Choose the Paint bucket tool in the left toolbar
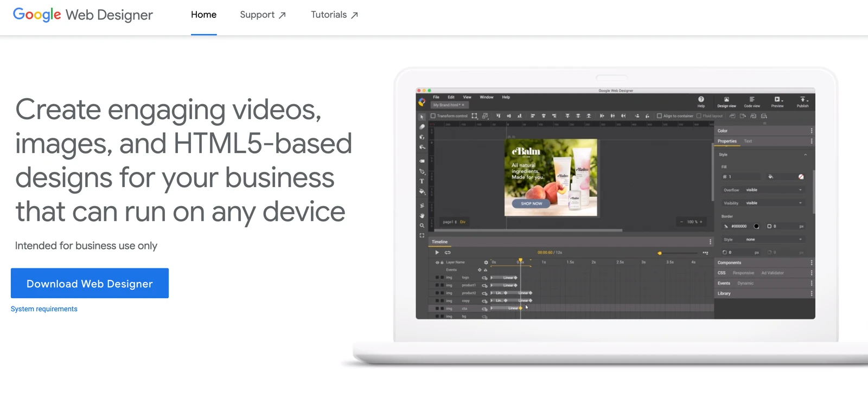The image size is (868, 397). pos(422,191)
